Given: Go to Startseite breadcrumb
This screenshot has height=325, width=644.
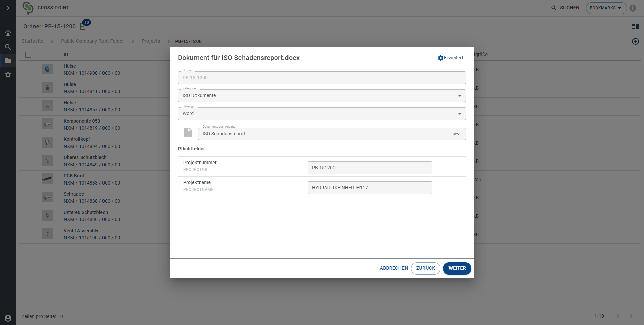Looking at the screenshot, I should coord(32,41).
